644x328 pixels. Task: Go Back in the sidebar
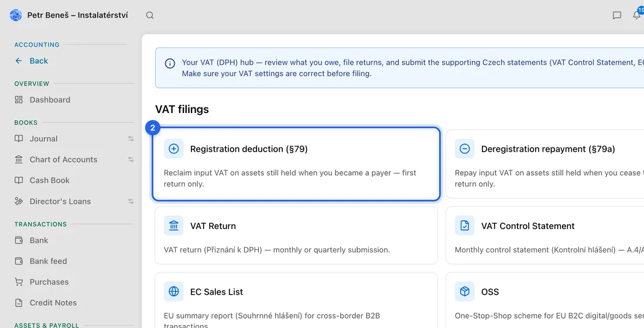pyautogui.click(x=39, y=61)
